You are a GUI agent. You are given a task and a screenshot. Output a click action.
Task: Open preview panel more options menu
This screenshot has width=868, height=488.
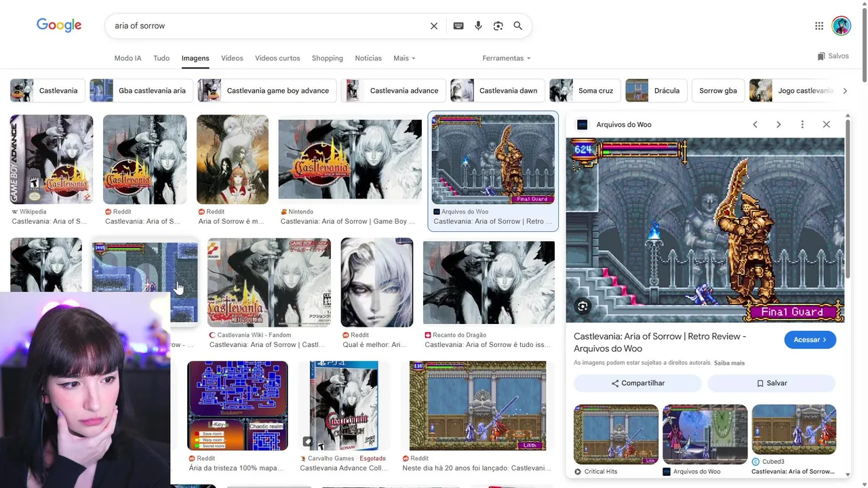(x=802, y=125)
